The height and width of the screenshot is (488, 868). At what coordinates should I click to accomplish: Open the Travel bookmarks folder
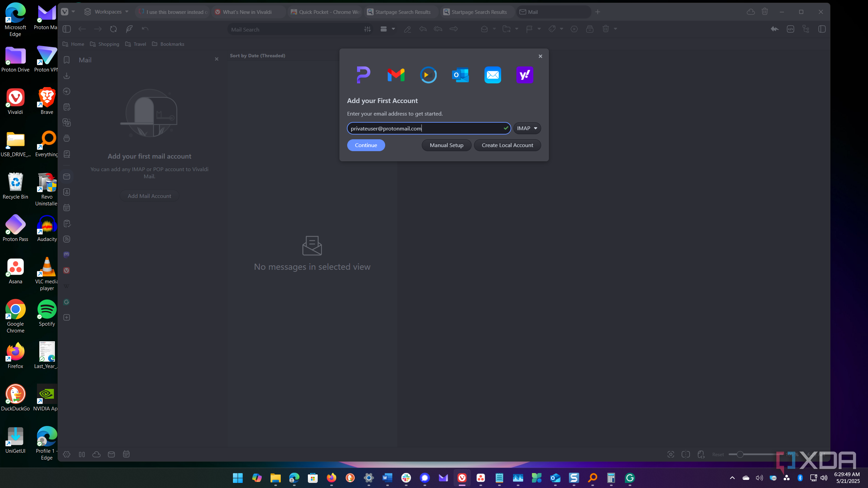136,44
